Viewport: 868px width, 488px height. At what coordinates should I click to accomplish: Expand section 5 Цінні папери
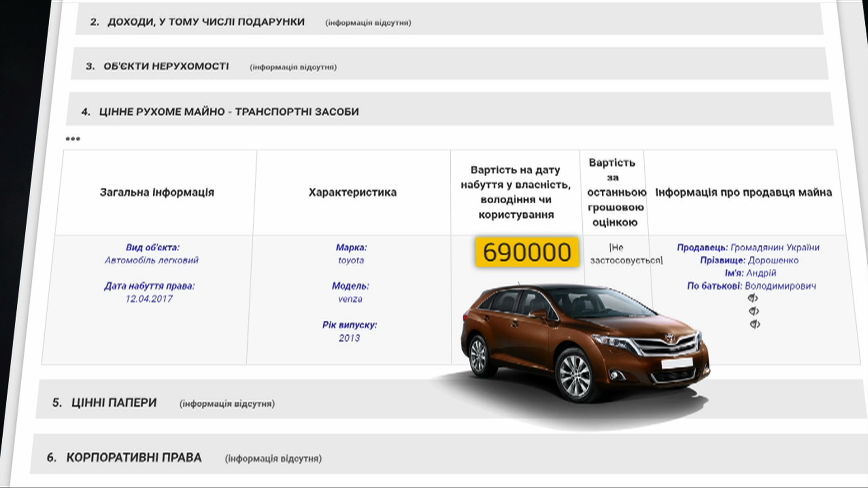[114, 403]
